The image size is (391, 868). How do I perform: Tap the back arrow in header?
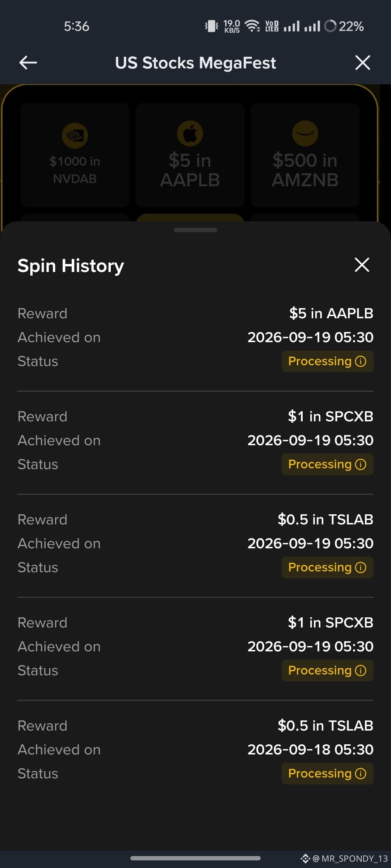click(28, 63)
